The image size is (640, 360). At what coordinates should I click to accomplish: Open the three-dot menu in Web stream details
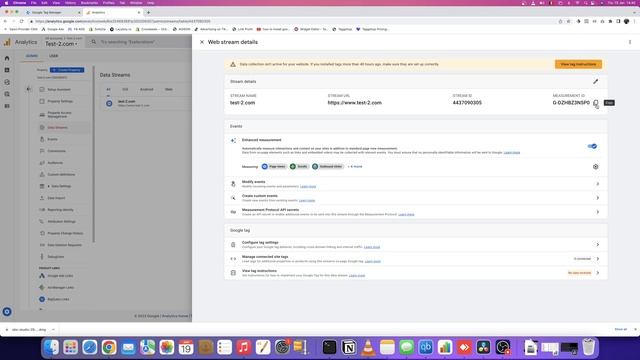click(x=630, y=42)
